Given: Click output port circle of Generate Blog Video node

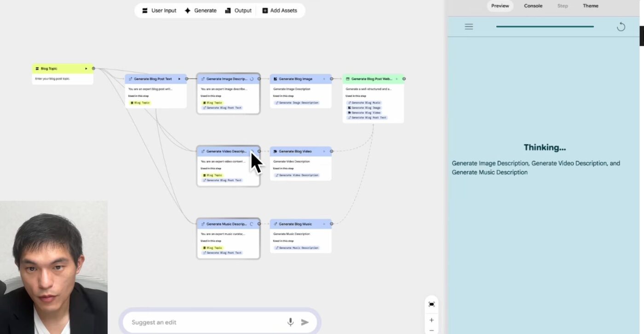Looking at the screenshot, I should (332, 151).
